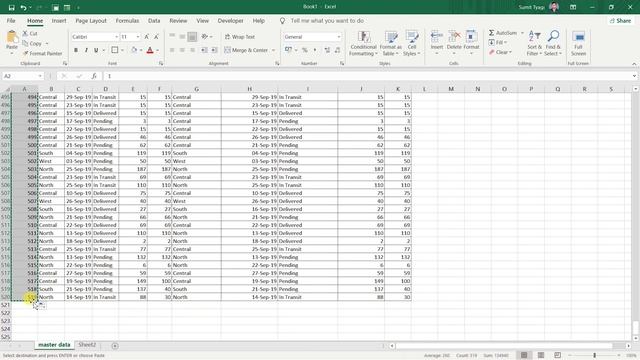Click the Save icon in the title bar
Viewport: 640px width, 360px height.
[x=11, y=7]
